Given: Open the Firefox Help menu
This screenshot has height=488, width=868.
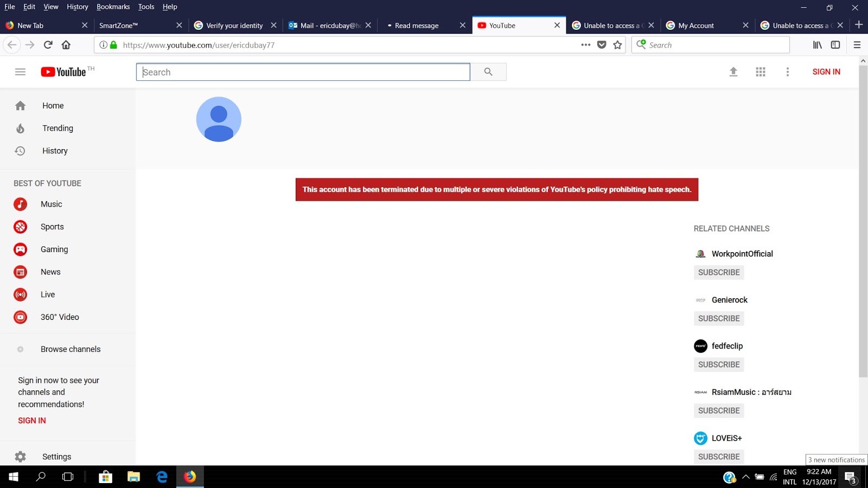Looking at the screenshot, I should click(x=170, y=7).
